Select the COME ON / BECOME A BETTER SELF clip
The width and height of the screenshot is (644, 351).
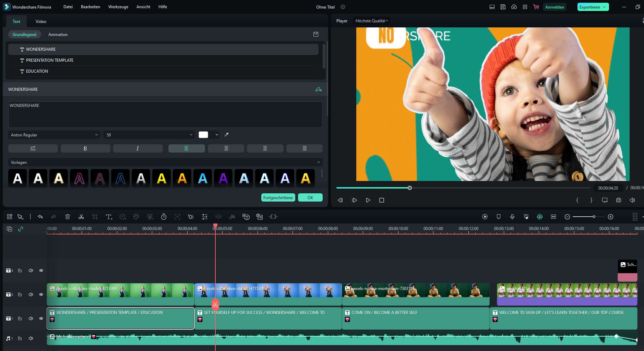click(x=416, y=318)
